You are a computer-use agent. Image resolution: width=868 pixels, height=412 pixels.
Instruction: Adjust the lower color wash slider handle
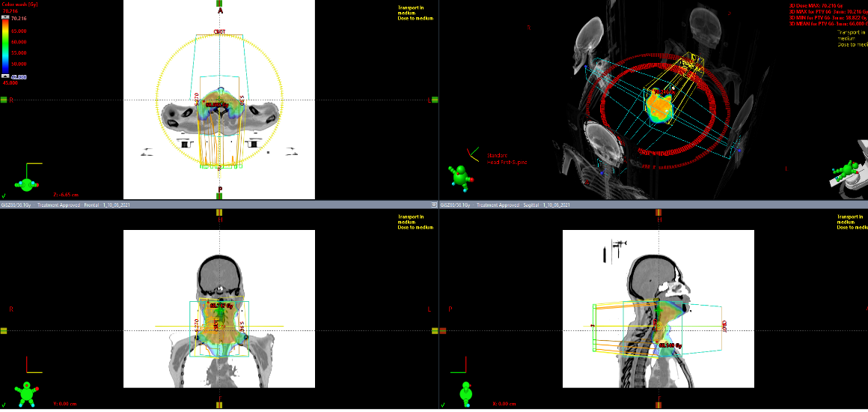6,76
